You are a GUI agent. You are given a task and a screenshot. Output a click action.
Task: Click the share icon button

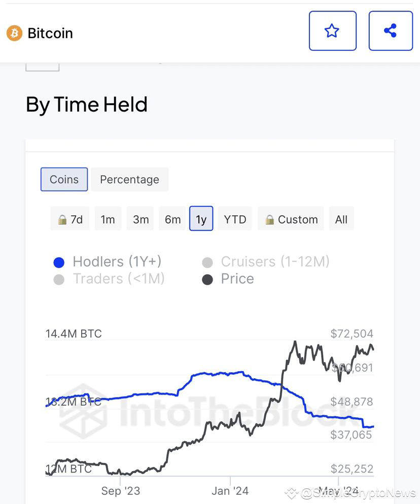coord(390,31)
